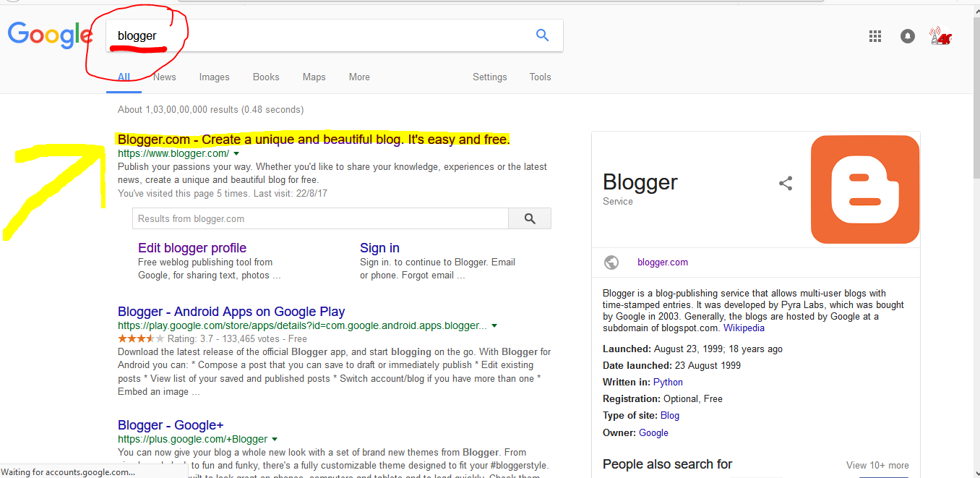Click the Blog type of site link
This screenshot has width=980, height=478.
tap(670, 416)
